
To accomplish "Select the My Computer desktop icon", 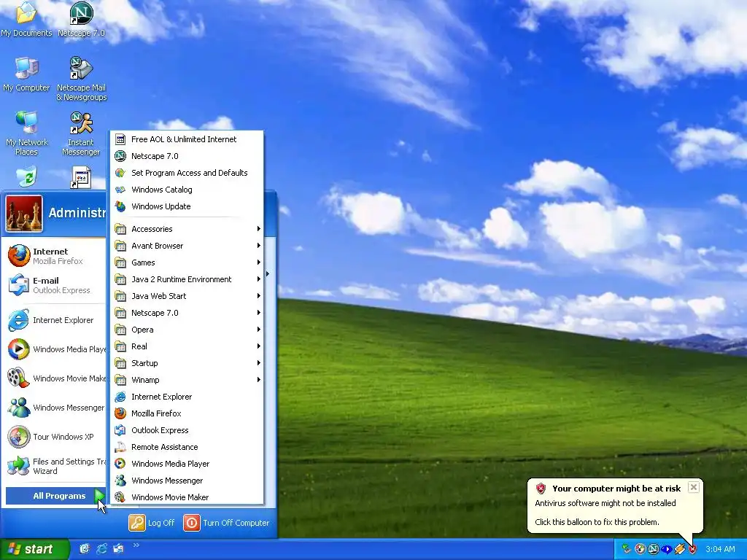I will click(26, 74).
